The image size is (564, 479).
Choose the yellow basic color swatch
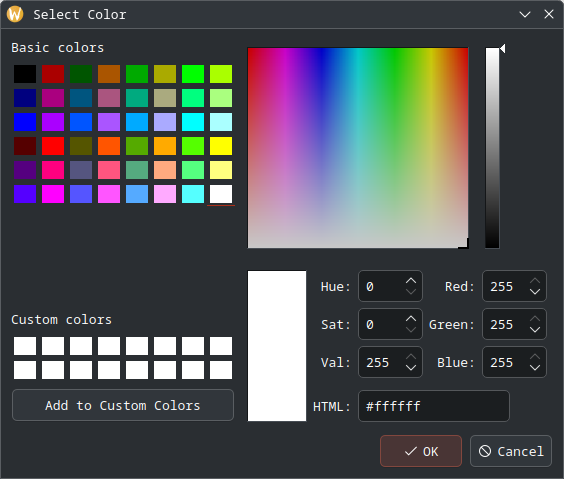tap(221, 146)
